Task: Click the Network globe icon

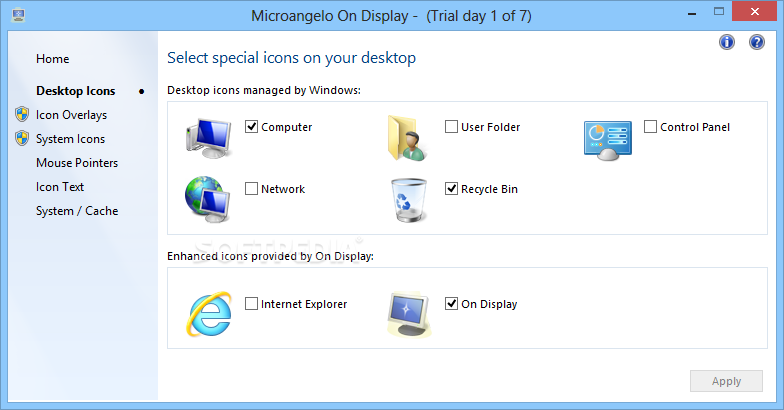Action: (x=208, y=200)
